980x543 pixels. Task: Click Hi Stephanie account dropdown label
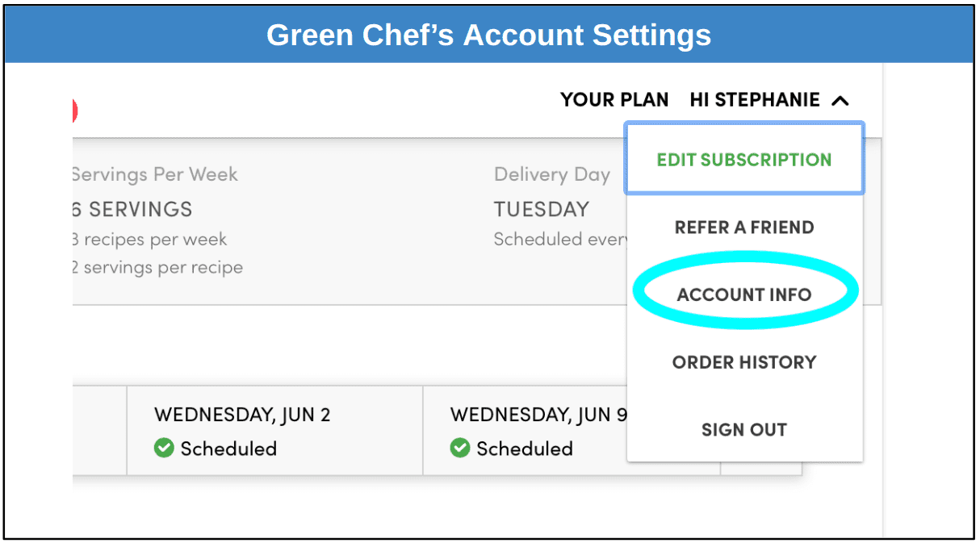755,100
